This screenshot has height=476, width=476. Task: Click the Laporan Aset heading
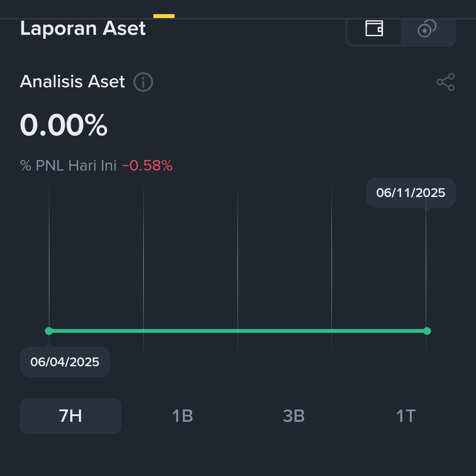pos(83,29)
